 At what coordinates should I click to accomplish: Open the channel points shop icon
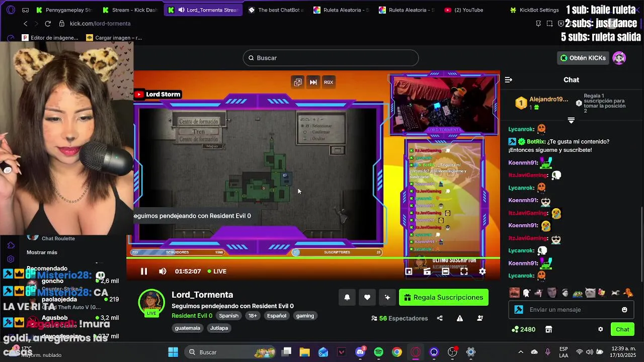coord(548,329)
